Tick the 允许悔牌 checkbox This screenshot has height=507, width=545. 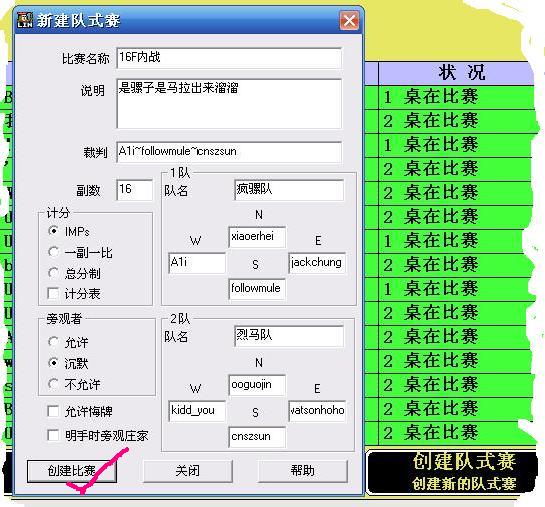coord(53,411)
